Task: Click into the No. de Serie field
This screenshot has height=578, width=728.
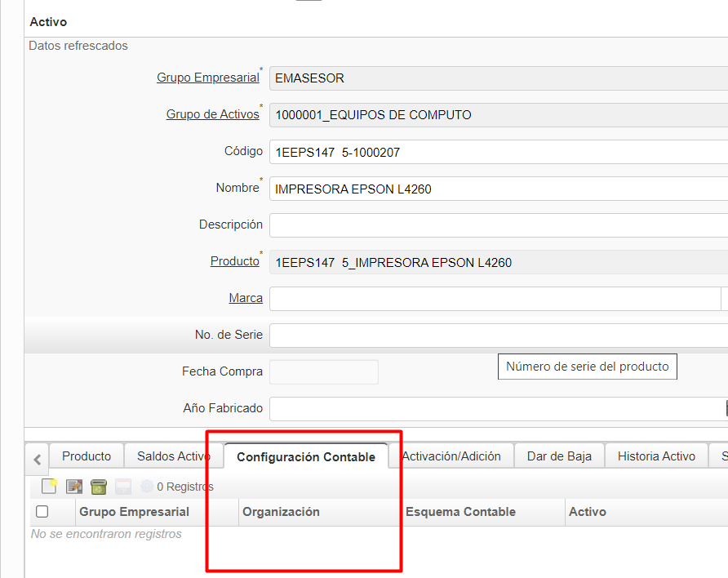Action: tap(498, 336)
